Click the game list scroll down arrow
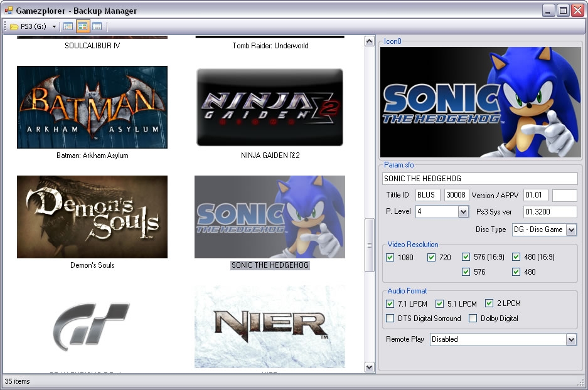Screen dimensions: 588x390 [370, 367]
